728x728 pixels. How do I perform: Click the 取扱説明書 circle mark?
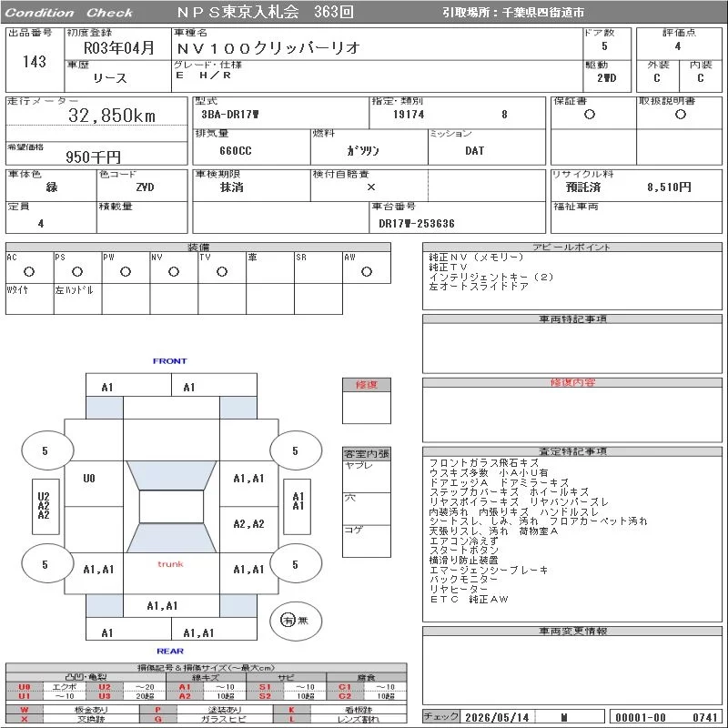[680, 115]
